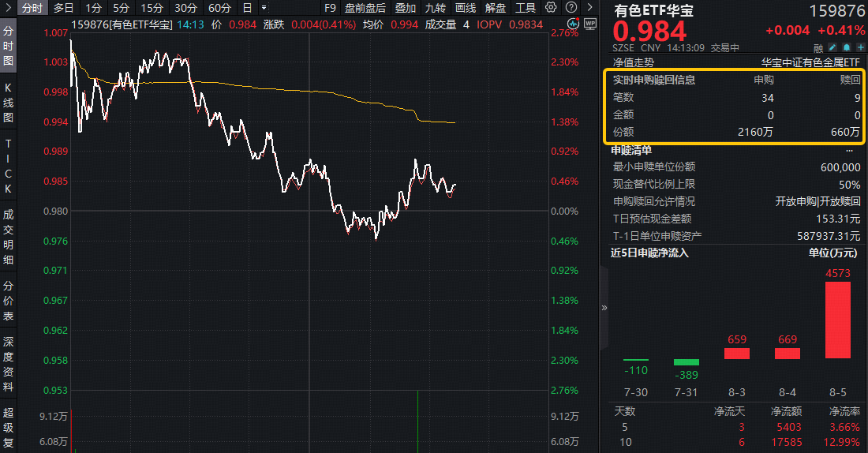This screenshot has height=453, width=868.
Task: Switch to the 多日 period tab
Action: 64,8
